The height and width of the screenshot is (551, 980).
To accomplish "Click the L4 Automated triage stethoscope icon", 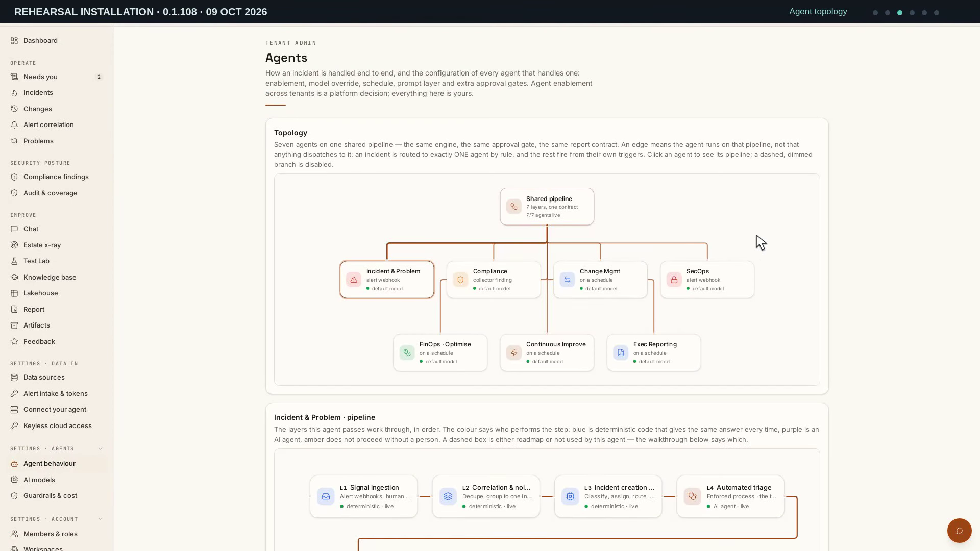I will [x=692, y=496].
